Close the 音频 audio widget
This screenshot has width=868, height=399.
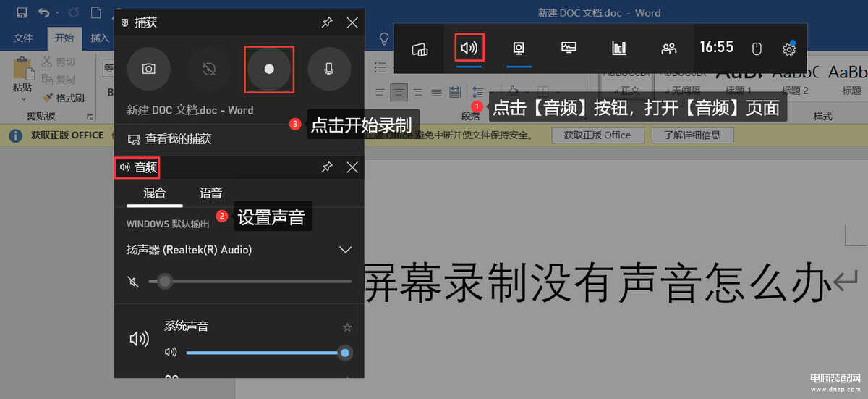click(352, 167)
